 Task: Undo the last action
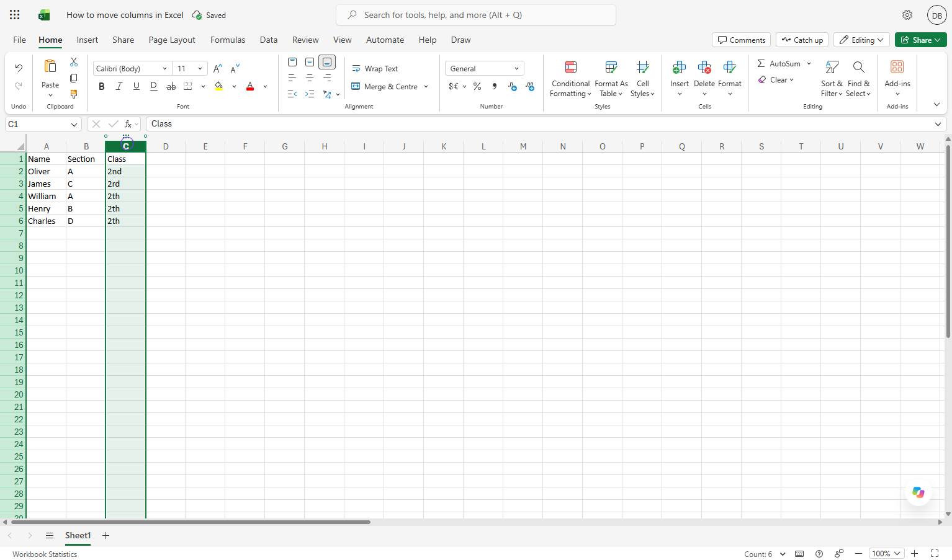pyautogui.click(x=19, y=68)
